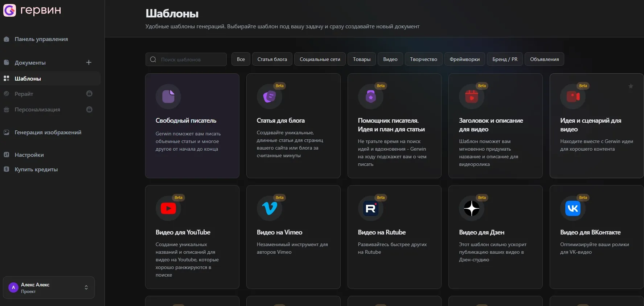Open the Видео для YouTube template title
The image size is (644, 306).
tap(183, 232)
